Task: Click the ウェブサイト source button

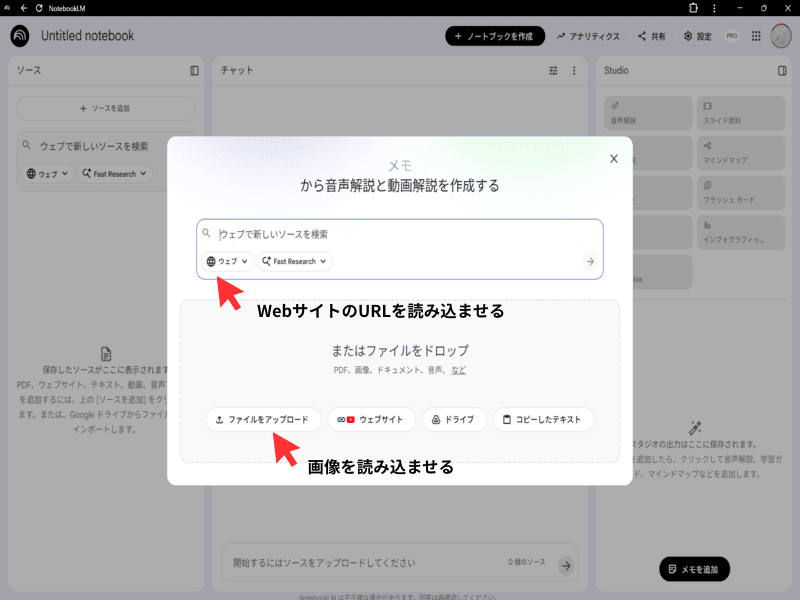Action: click(x=371, y=419)
